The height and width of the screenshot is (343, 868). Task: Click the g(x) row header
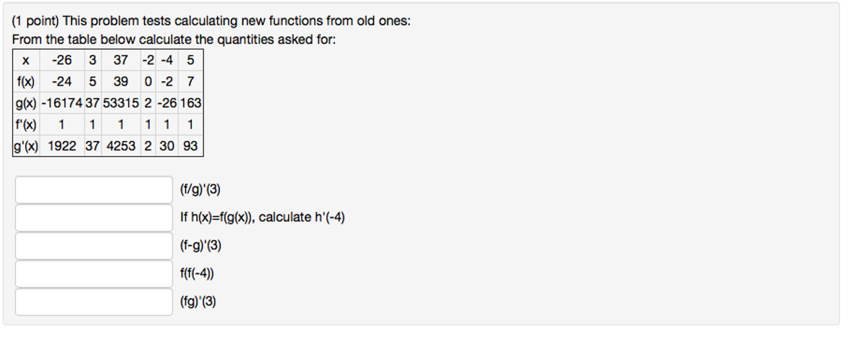pos(25,103)
